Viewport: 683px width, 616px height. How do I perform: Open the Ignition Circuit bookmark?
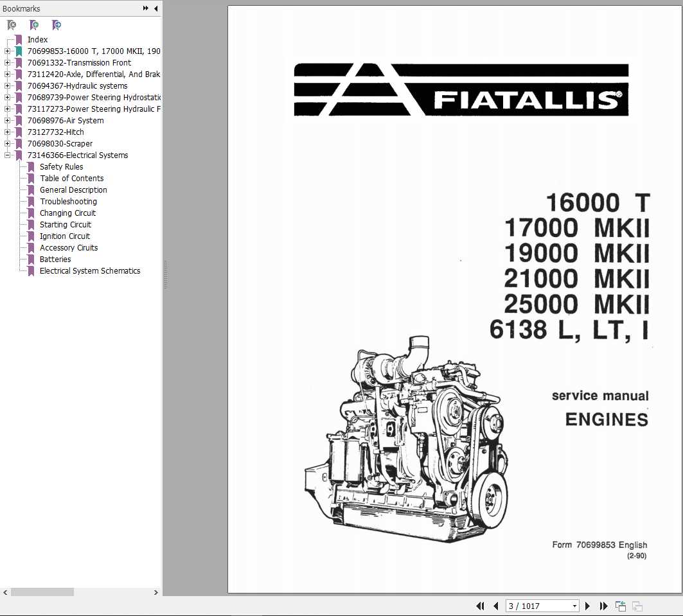pyautogui.click(x=65, y=236)
